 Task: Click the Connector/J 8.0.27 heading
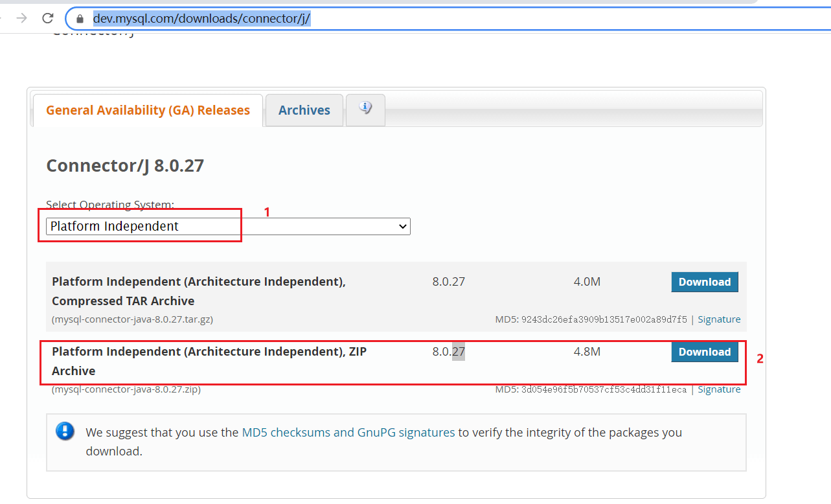point(125,166)
